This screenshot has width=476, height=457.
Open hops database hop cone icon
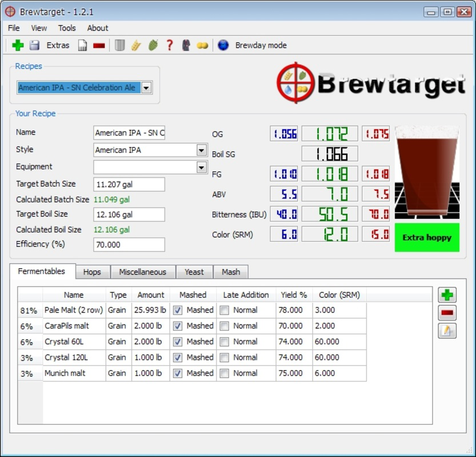[x=153, y=45]
